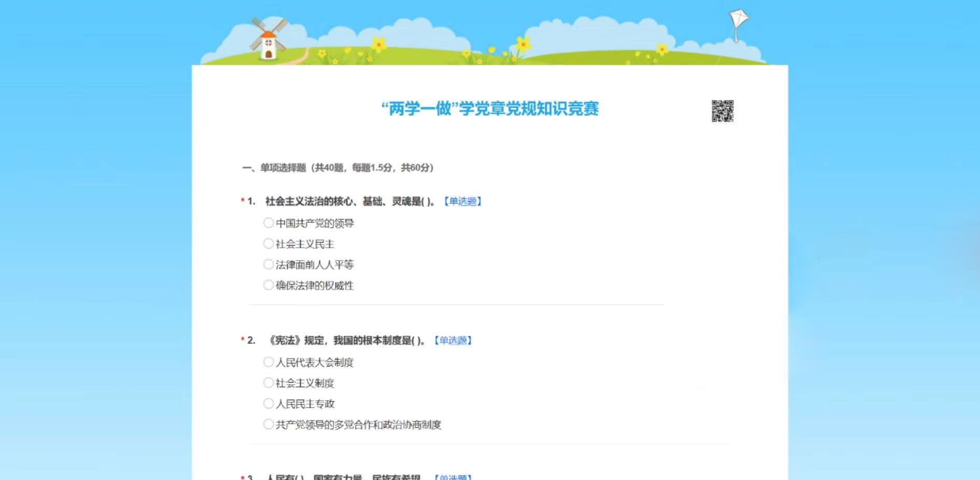The height and width of the screenshot is (480, 980).
Task: Choose the 确保法律的权威性 answer
Action: (x=269, y=285)
